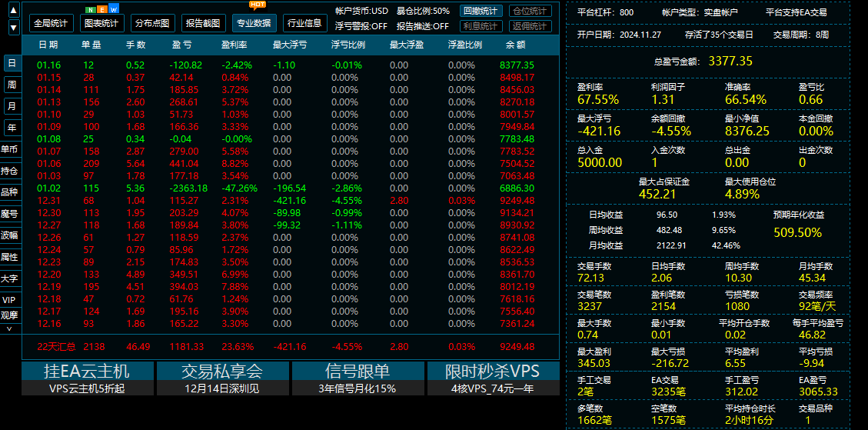Sort by the 日期 column header

pyautogui.click(x=48, y=45)
